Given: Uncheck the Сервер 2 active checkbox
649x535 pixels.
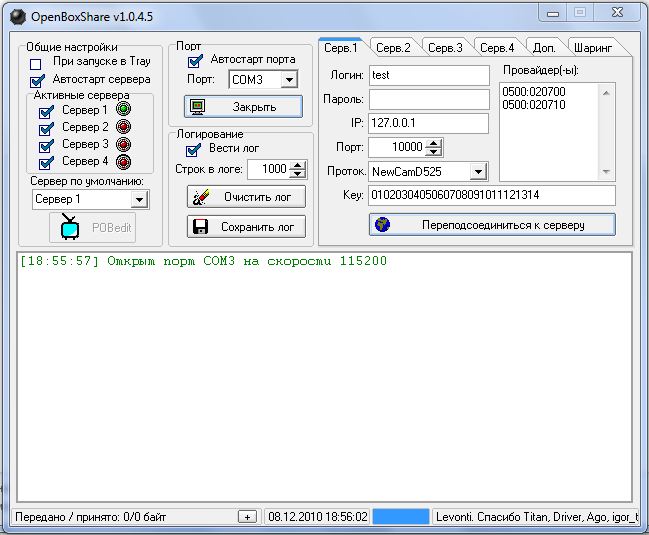Looking at the screenshot, I should [46, 129].
